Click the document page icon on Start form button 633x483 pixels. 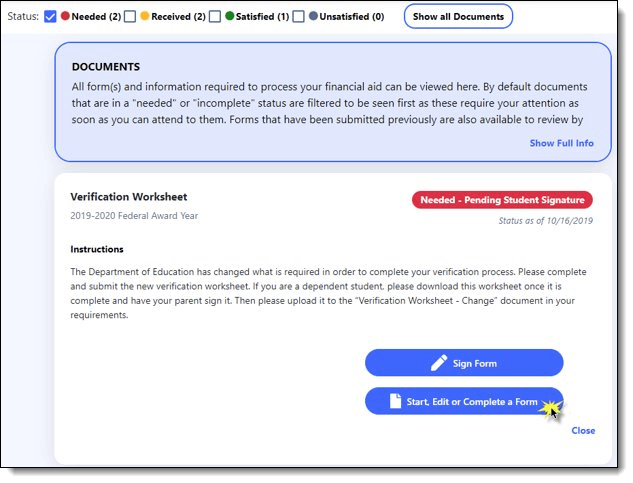point(396,401)
